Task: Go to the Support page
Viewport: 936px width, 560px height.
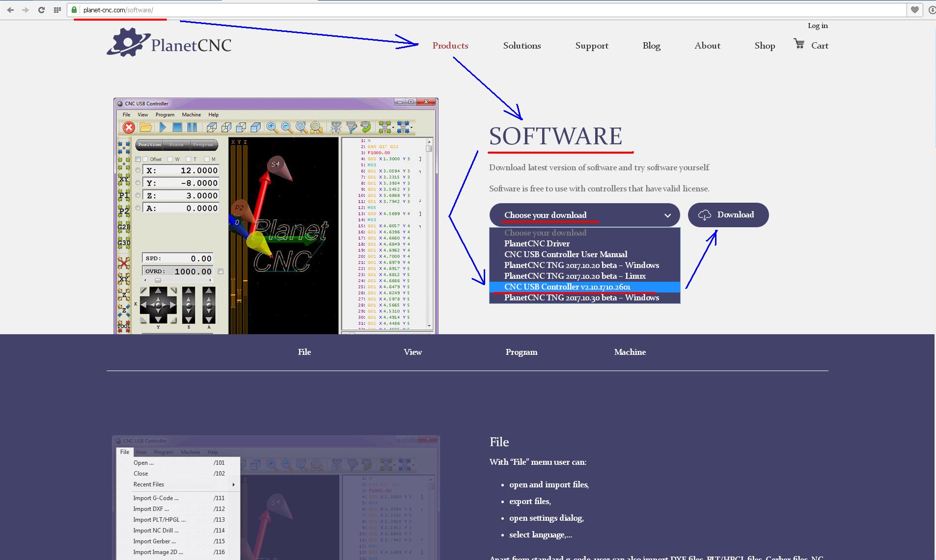Action: [x=592, y=46]
